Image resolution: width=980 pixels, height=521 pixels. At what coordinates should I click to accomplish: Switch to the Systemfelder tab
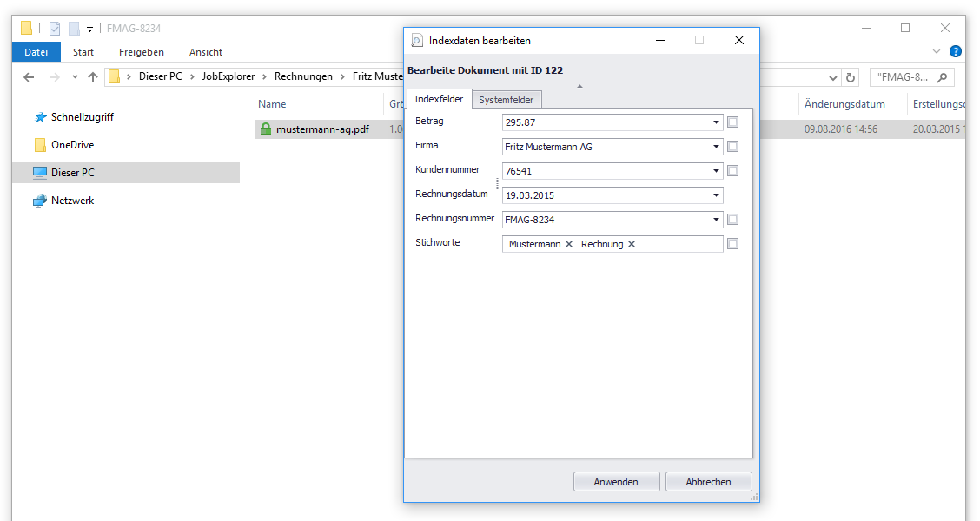point(507,99)
